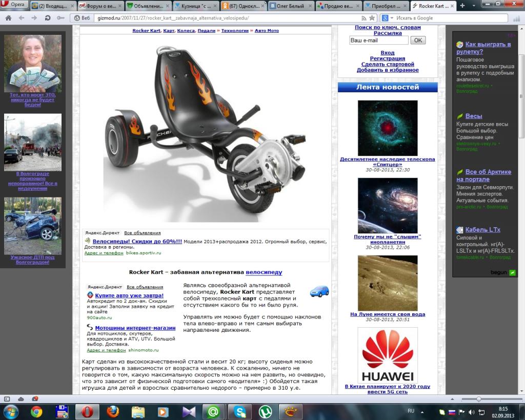
Task: Open the Opera main menu button
Action: (13, 5)
